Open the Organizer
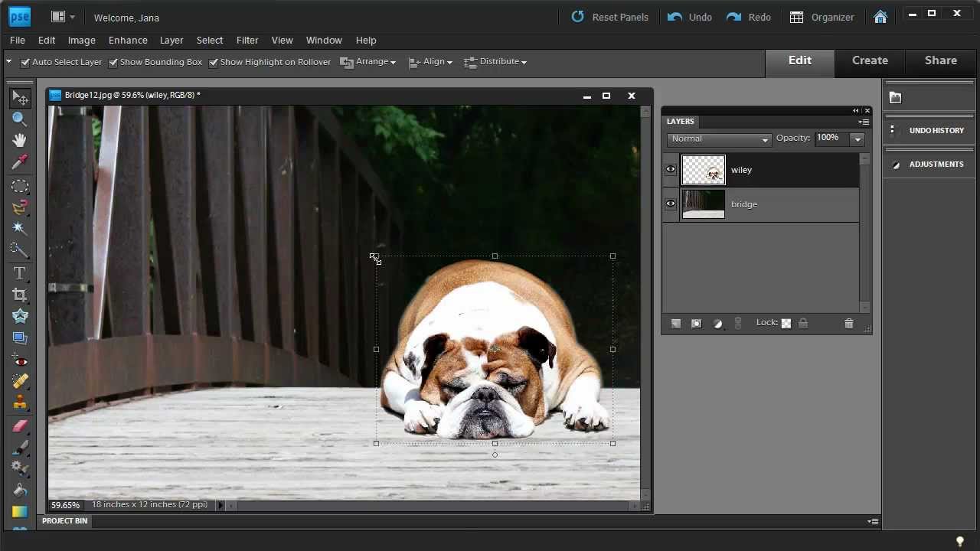The height and width of the screenshot is (551, 980). pos(822,17)
